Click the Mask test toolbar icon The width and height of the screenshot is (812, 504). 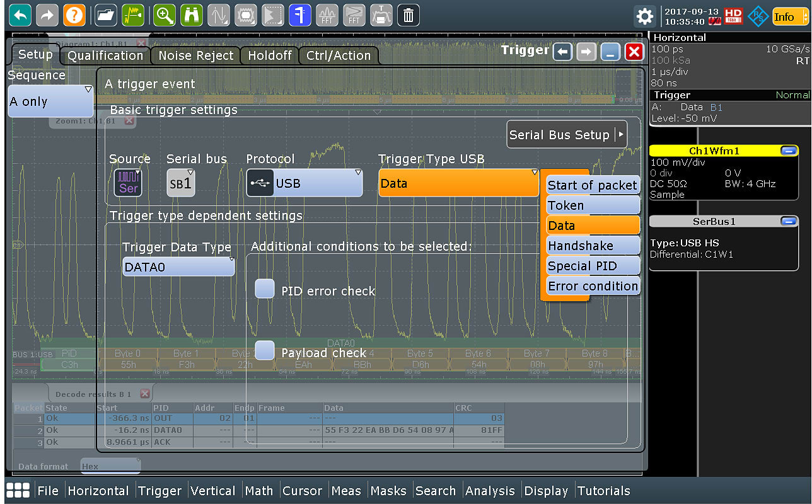tap(246, 14)
